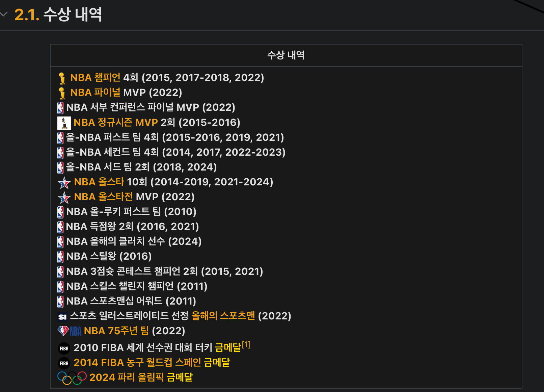
Task: Click the MVP trophy thumbnail beside 정규시즌 MVP
Action: coord(64,123)
